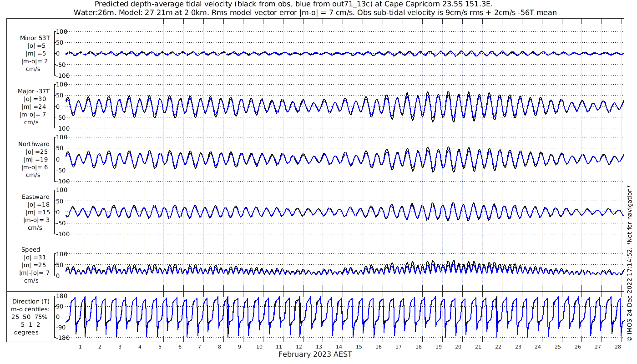
Task: Click day '10' on the date axis
Action: (x=259, y=346)
